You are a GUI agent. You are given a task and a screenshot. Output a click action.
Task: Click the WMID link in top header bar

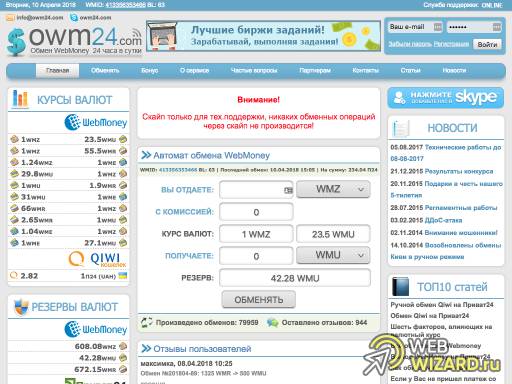click(126, 5)
